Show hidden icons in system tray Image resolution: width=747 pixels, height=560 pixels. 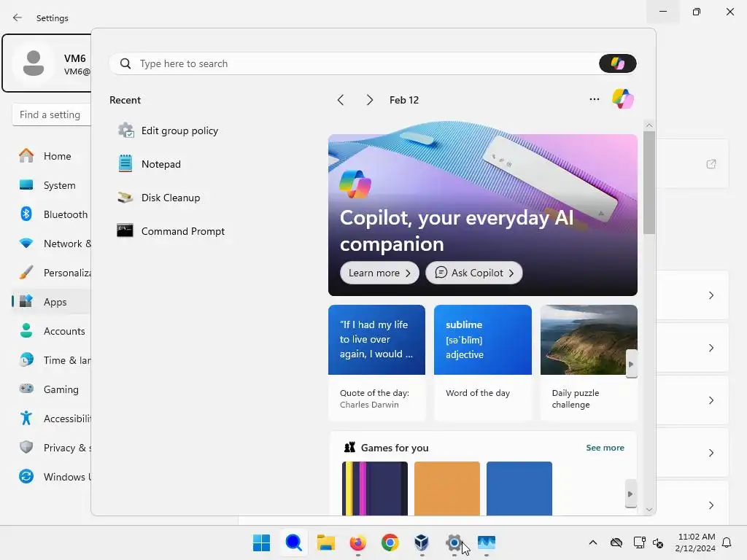pyautogui.click(x=592, y=542)
